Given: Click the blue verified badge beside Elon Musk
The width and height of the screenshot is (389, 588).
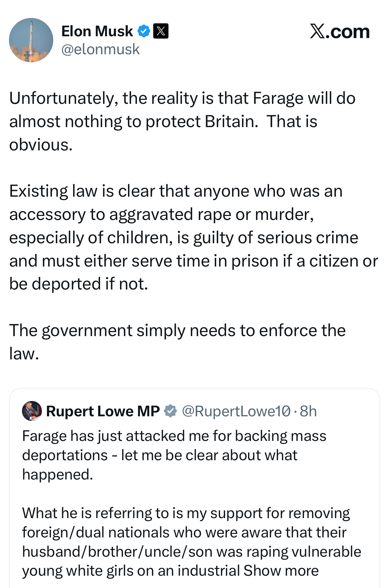Looking at the screenshot, I should click(144, 31).
